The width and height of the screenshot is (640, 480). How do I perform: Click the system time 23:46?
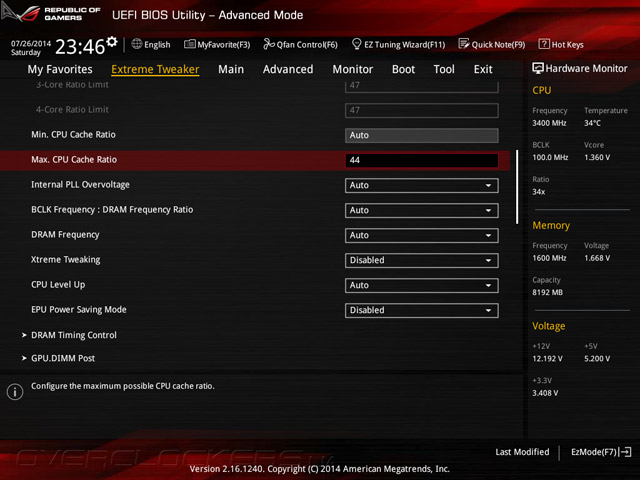pyautogui.click(x=80, y=47)
